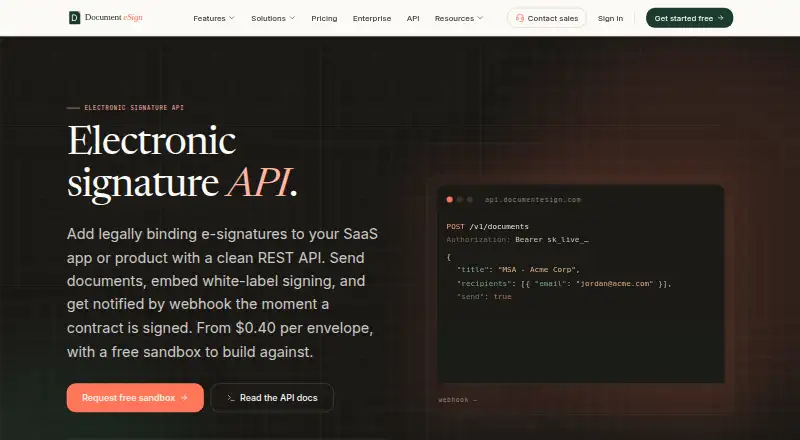This screenshot has width=800, height=440.
Task: Click the webhook label below code window
Action: [x=458, y=400]
